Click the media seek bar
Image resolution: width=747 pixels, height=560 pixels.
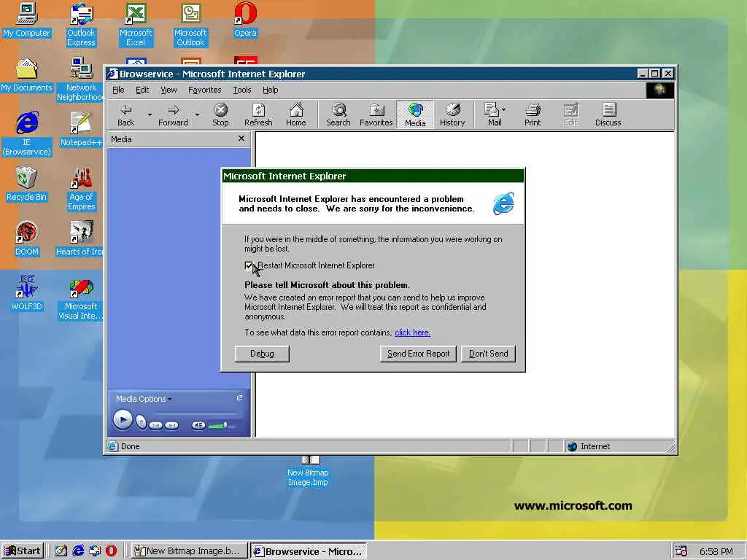pyautogui.click(x=196, y=413)
